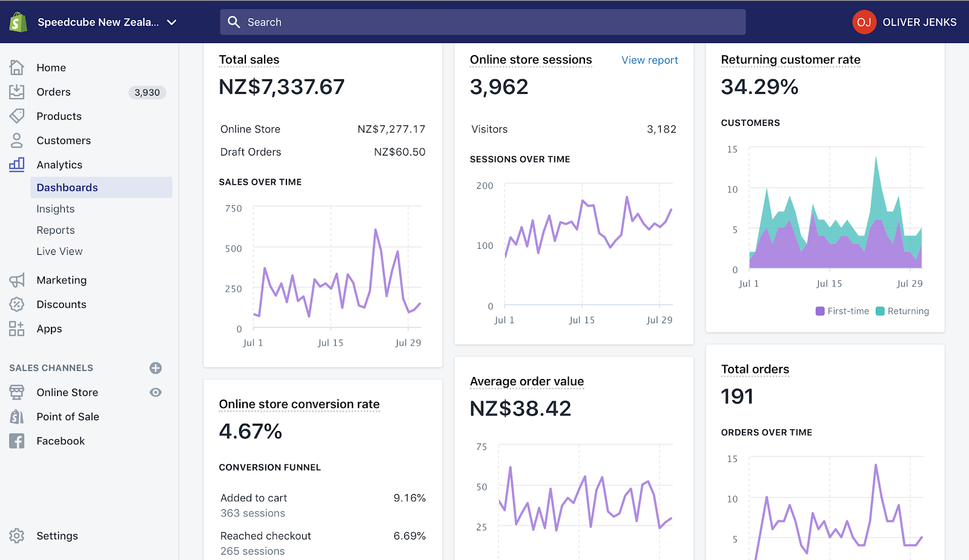Open the Oliver Jenks account menu
Screen dimensions: 969x560
pyautogui.click(x=919, y=22)
